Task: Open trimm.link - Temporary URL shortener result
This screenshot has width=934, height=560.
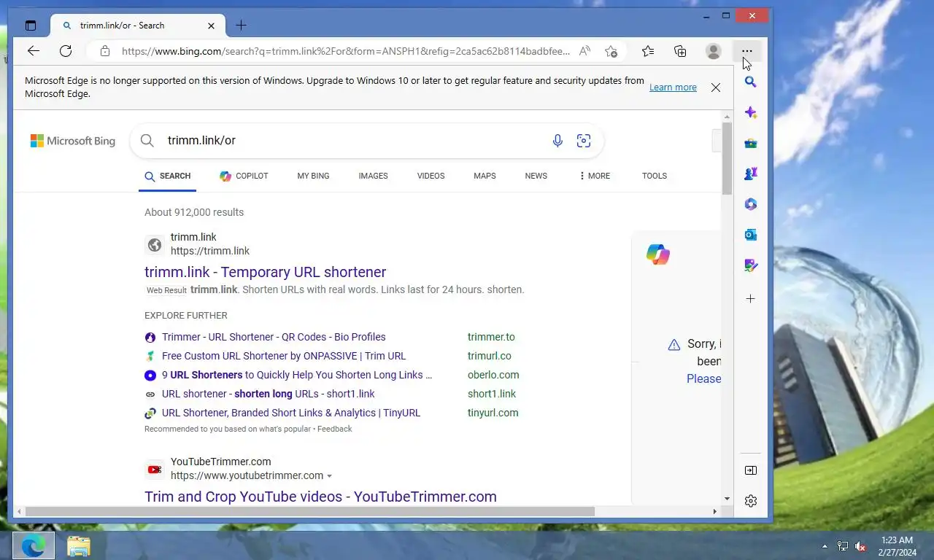Action: [265, 272]
